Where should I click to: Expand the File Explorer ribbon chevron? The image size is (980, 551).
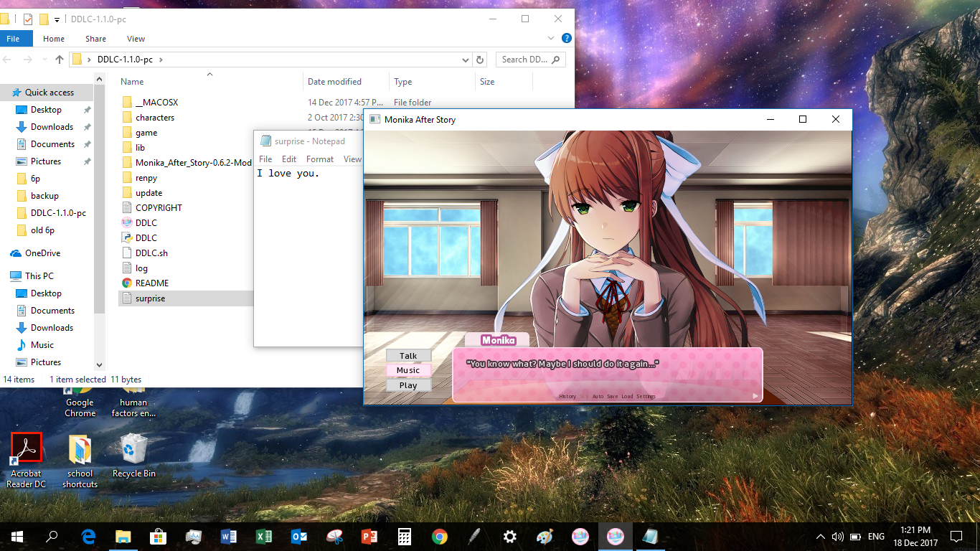551,39
